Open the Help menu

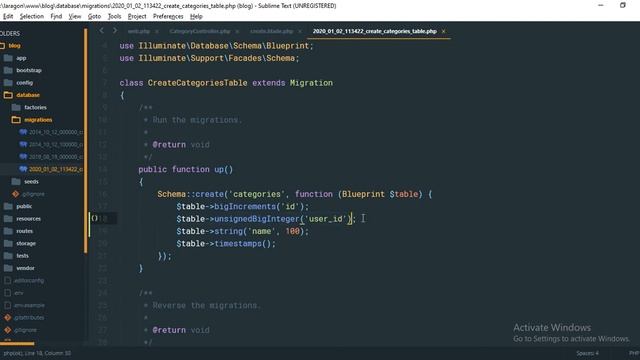(x=196, y=16)
